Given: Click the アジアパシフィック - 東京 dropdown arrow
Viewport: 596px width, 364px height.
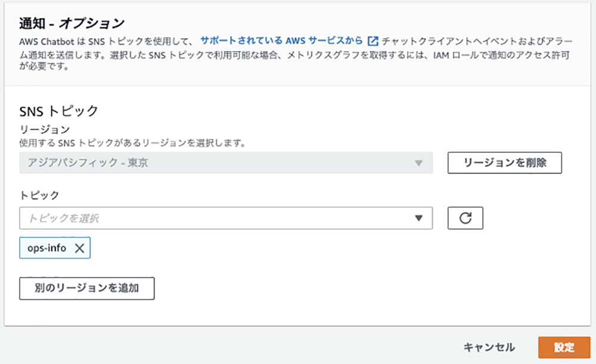Looking at the screenshot, I should click(x=418, y=163).
